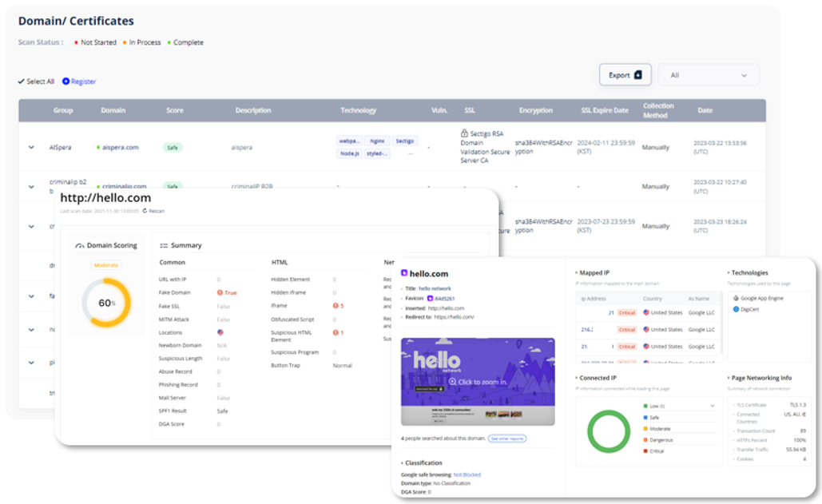822x504 pixels.
Task: Show more technologies via ellipsis in AISpera row
Action: click(x=411, y=154)
